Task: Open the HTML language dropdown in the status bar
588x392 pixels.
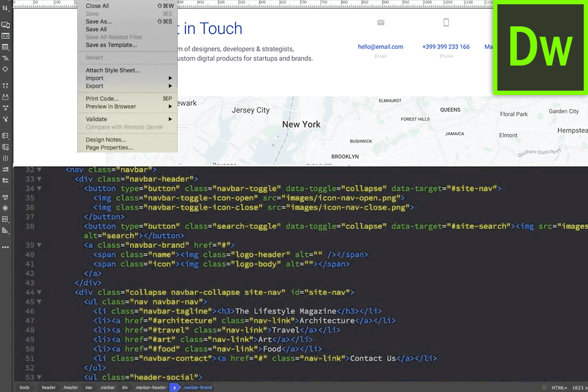Action: [x=559, y=388]
